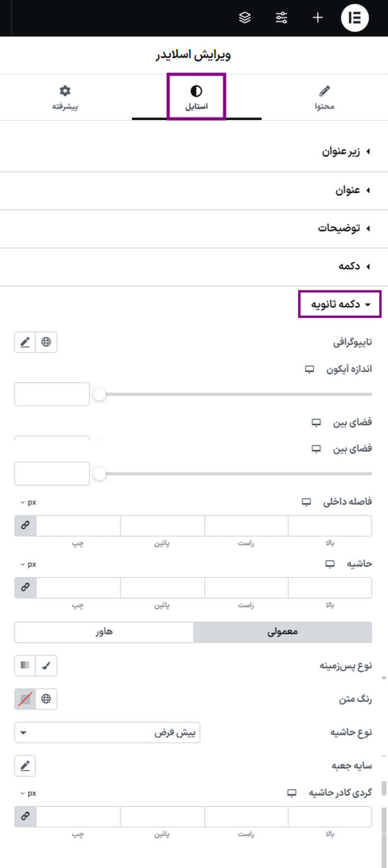The height and width of the screenshot is (868, 388).
Task: Click the رنگ متن color swatch
Action: pos(24,699)
